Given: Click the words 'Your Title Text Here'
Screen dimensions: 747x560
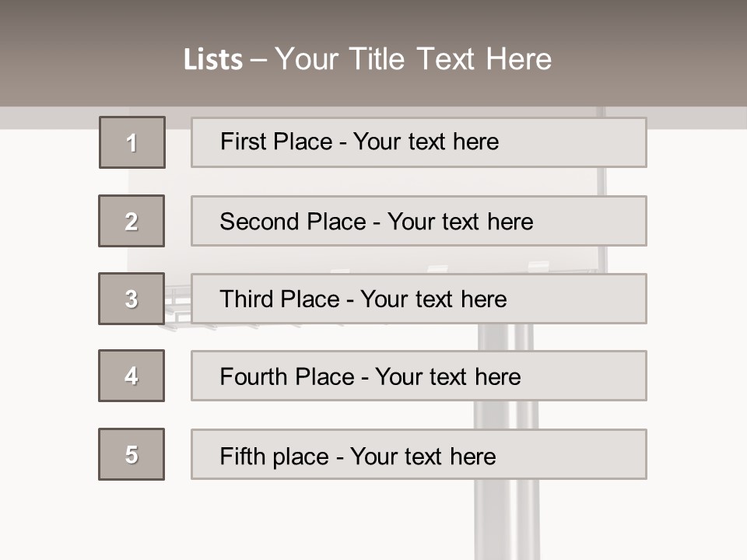Looking at the screenshot, I should pos(412,59).
